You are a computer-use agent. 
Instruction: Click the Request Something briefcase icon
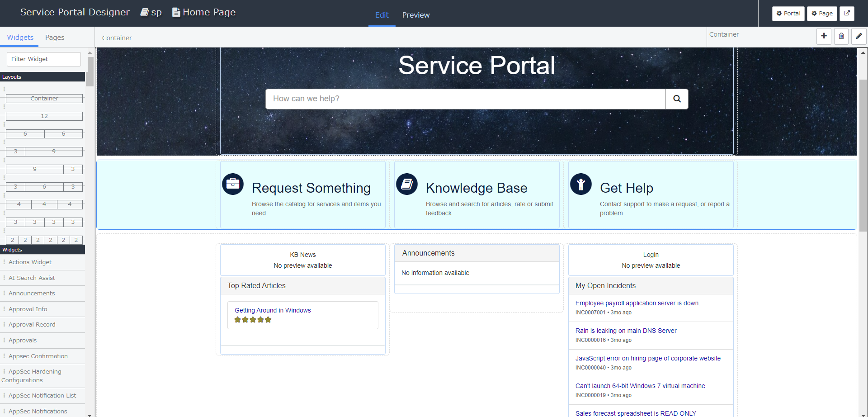[x=232, y=184]
